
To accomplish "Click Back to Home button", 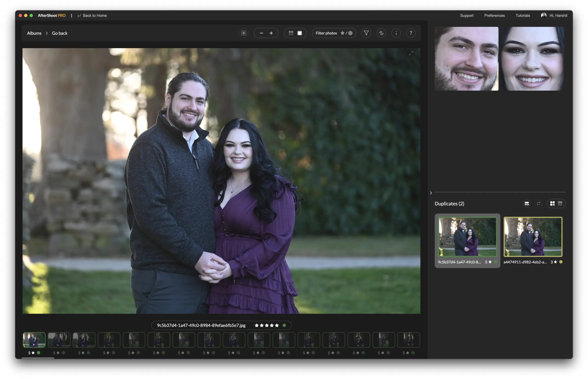I will [x=92, y=15].
